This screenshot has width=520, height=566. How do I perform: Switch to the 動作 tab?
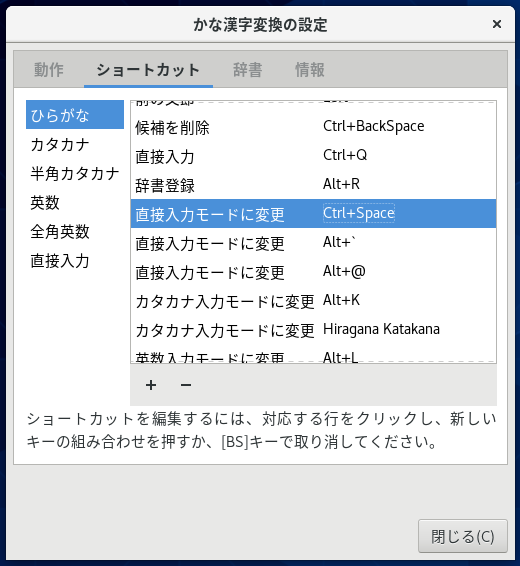pyautogui.click(x=49, y=69)
